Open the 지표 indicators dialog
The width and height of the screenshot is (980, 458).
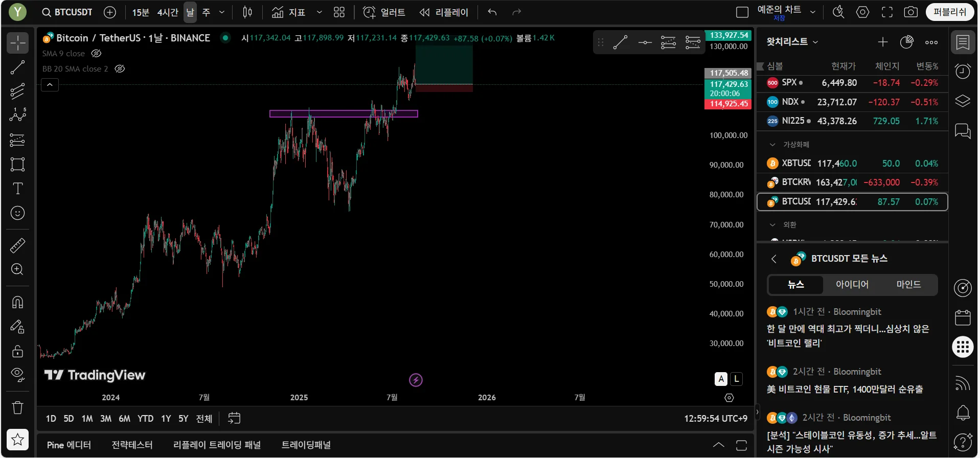(289, 12)
